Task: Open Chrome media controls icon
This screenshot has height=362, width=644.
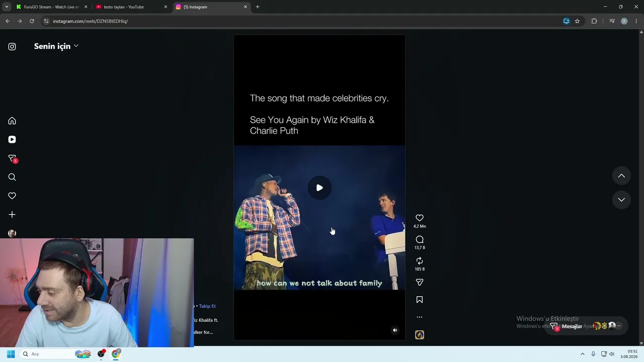Action: click(612, 21)
